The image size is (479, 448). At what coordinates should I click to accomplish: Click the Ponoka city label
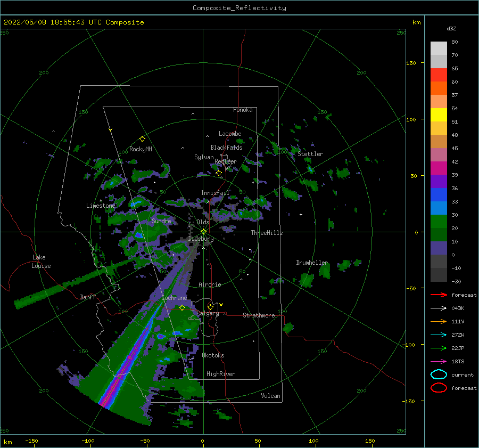click(x=243, y=110)
